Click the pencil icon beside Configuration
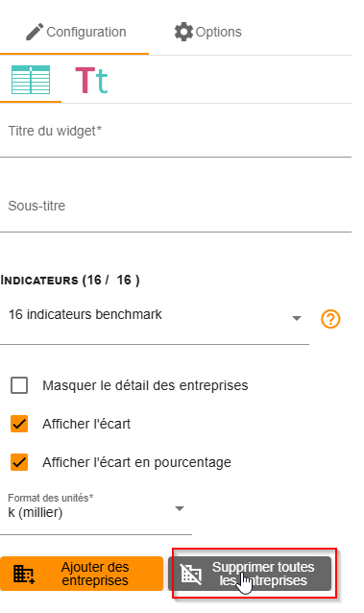The width and height of the screenshot is (364, 613). pos(35,32)
